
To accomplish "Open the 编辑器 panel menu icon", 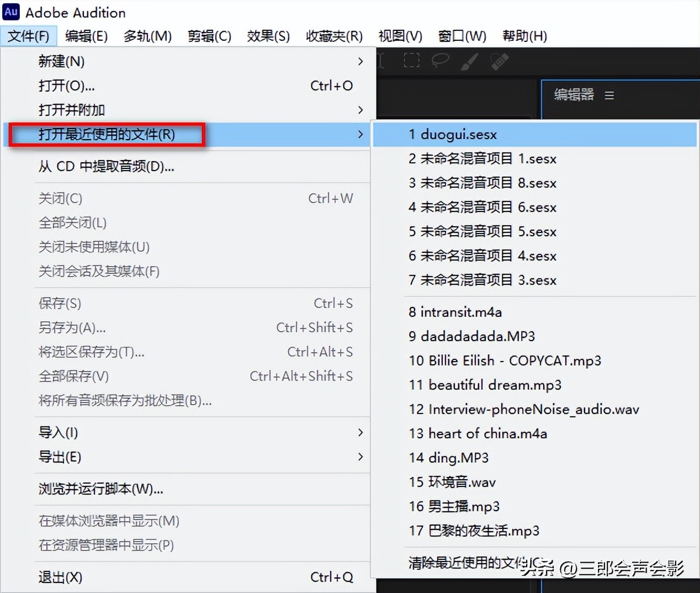I will tap(609, 96).
